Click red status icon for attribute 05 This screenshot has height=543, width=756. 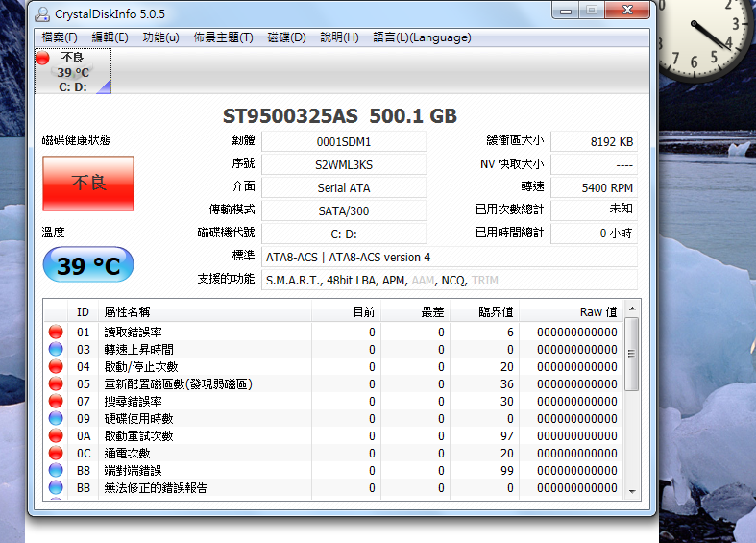coord(56,383)
